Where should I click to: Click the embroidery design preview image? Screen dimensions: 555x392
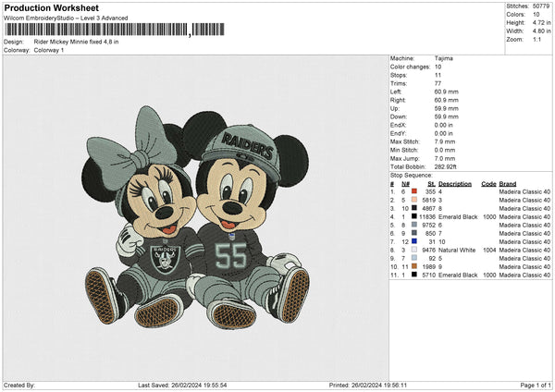[x=195, y=217]
